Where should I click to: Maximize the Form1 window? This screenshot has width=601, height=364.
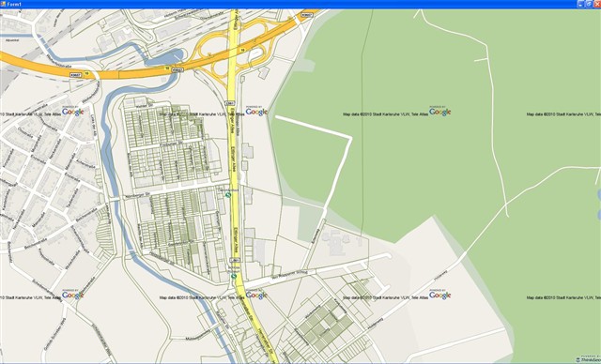click(589, 4)
